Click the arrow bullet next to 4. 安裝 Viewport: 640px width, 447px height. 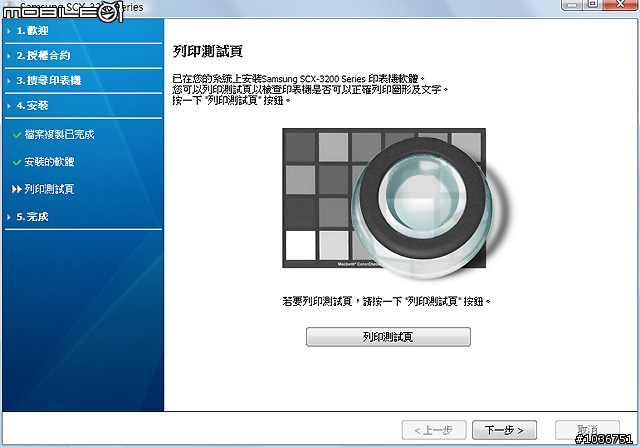coord(9,106)
